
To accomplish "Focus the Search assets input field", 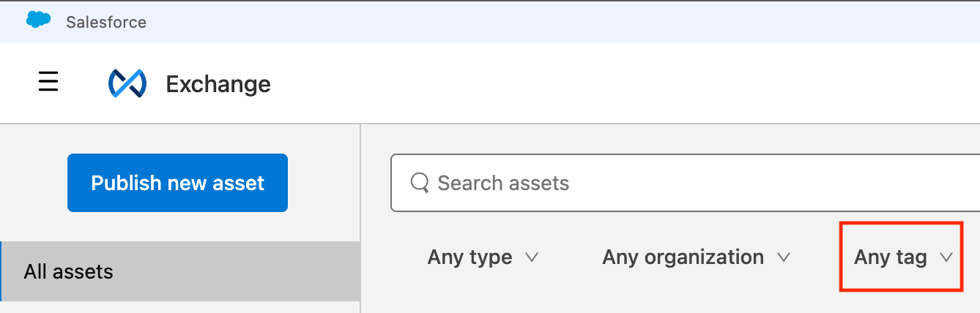I will [659, 183].
